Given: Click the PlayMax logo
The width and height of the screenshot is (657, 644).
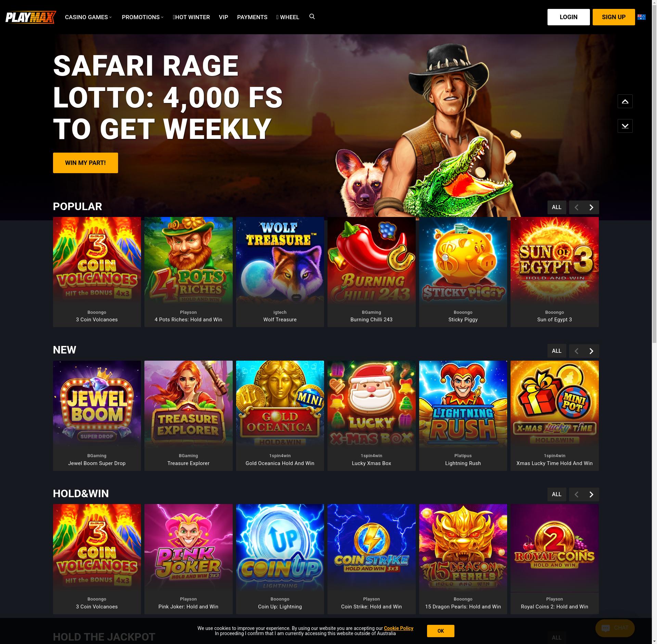Looking at the screenshot, I should coord(31,17).
